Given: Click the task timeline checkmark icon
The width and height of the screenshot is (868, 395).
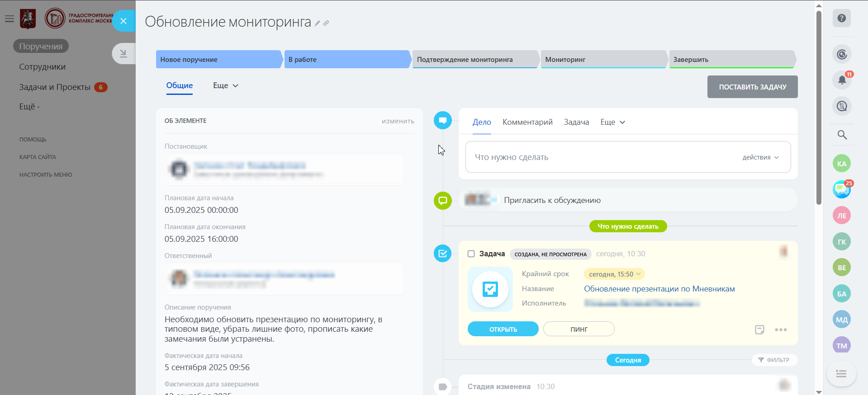Looking at the screenshot, I should click(443, 254).
